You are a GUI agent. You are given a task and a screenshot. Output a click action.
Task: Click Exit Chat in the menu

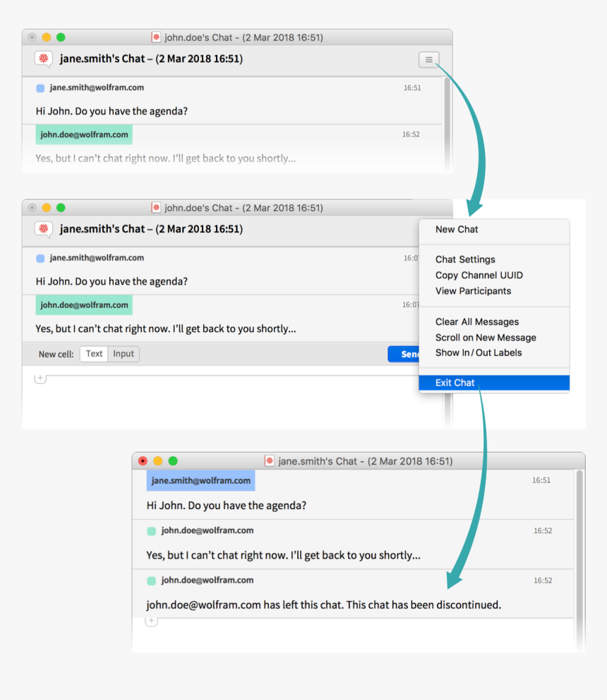455,383
